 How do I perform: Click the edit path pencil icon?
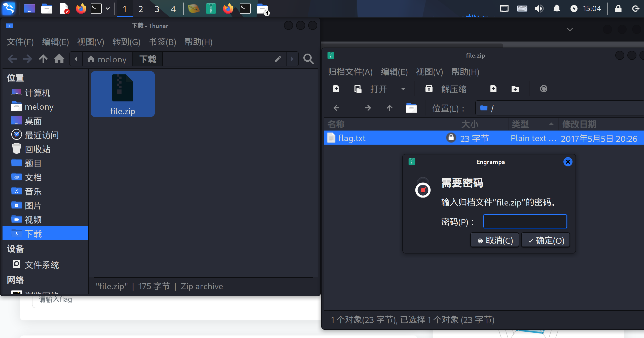click(278, 59)
